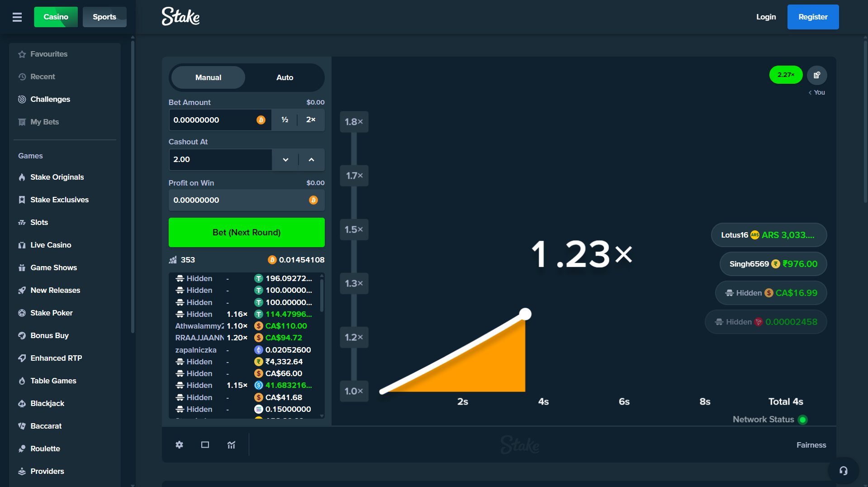
Task: Open Stake Originals menu item
Action: (x=65, y=177)
